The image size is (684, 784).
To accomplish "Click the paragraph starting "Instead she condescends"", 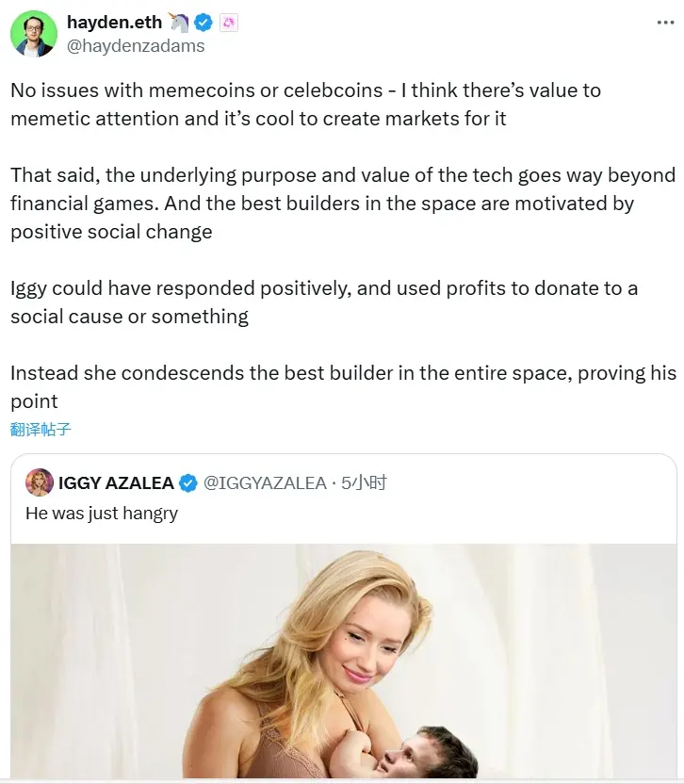I will click(343, 385).
